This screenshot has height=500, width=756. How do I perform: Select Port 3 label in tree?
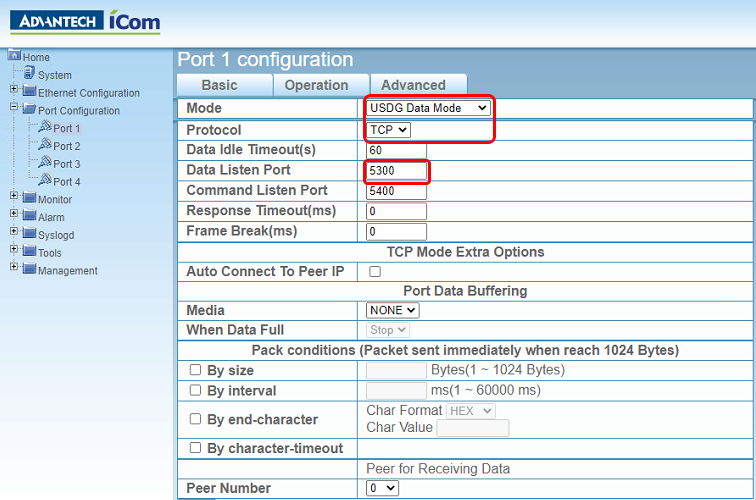click(x=67, y=164)
